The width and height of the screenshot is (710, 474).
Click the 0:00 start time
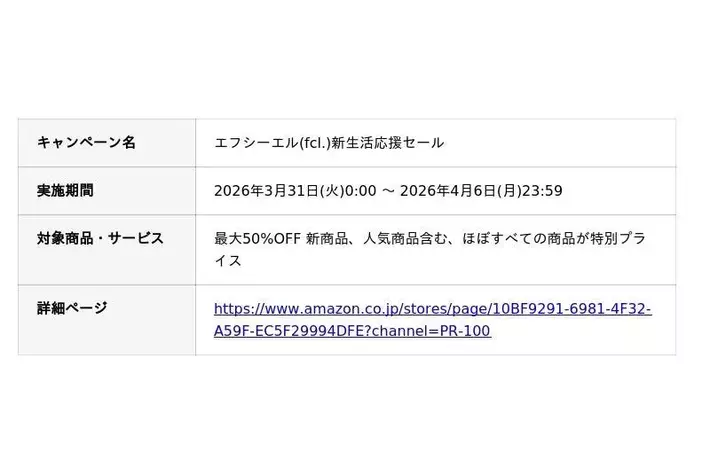click(x=360, y=191)
